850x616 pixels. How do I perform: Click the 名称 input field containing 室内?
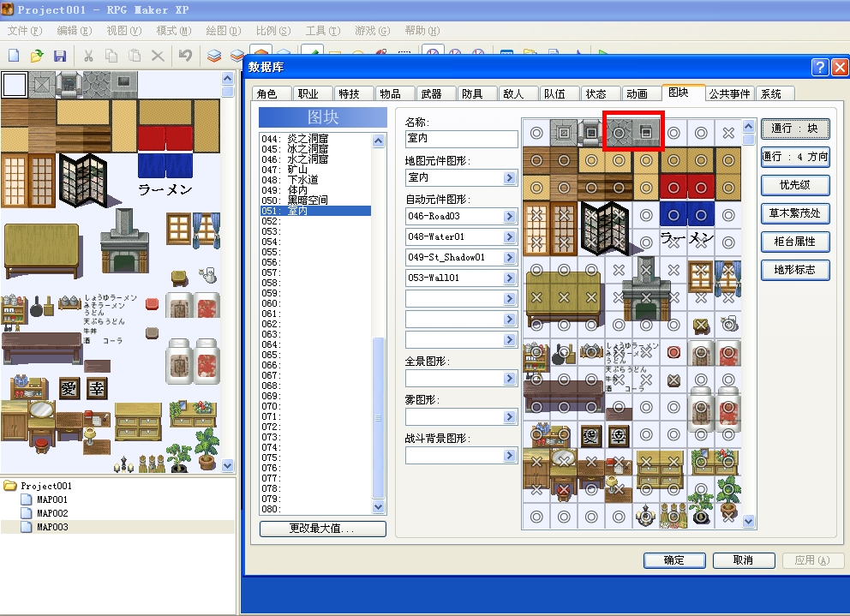coord(461,138)
